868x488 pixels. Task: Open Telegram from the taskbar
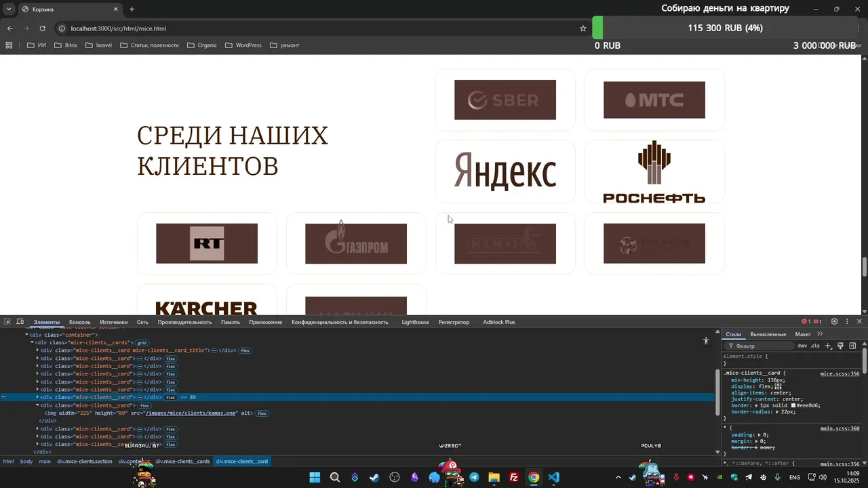pyautogui.click(x=474, y=477)
